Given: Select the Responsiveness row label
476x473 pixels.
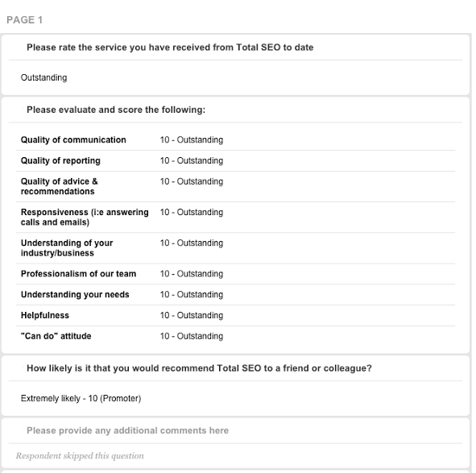Looking at the screenshot, I should tap(85, 217).
